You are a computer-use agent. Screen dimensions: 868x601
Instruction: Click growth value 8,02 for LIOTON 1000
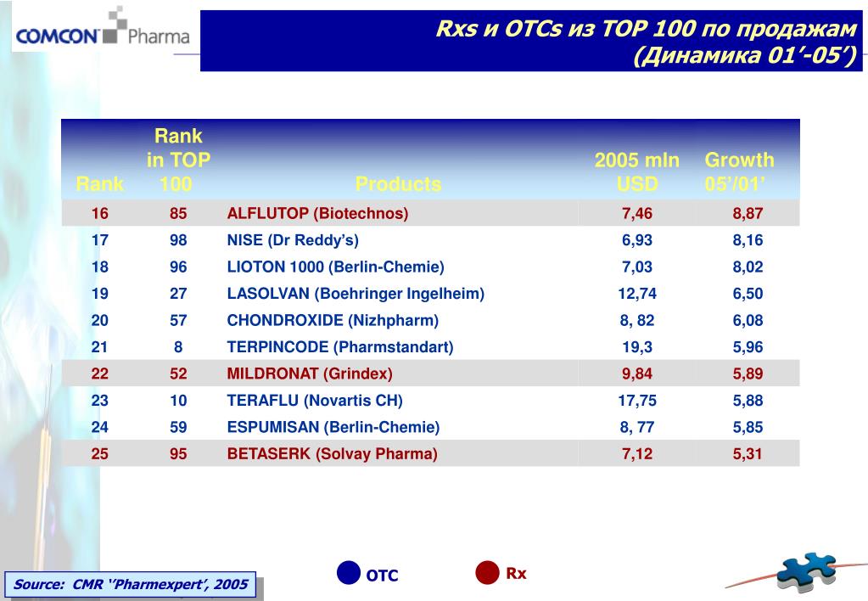pos(748,267)
